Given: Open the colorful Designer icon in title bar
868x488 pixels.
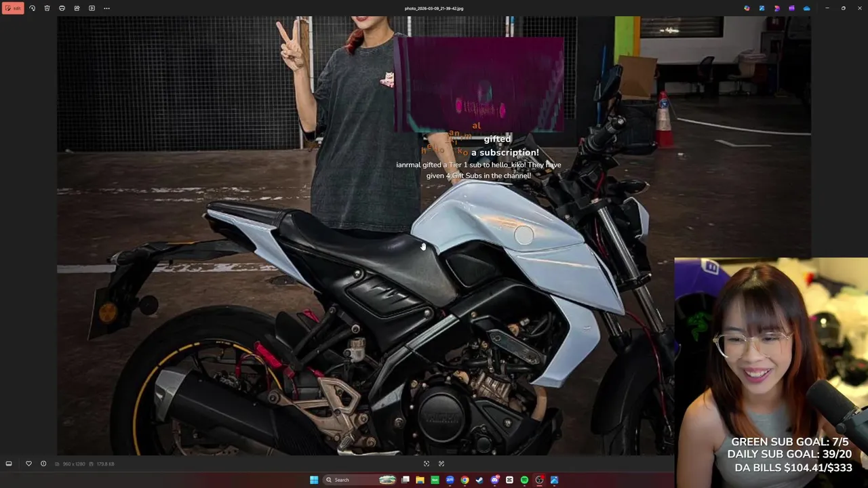Looking at the screenshot, I should coord(747,8).
